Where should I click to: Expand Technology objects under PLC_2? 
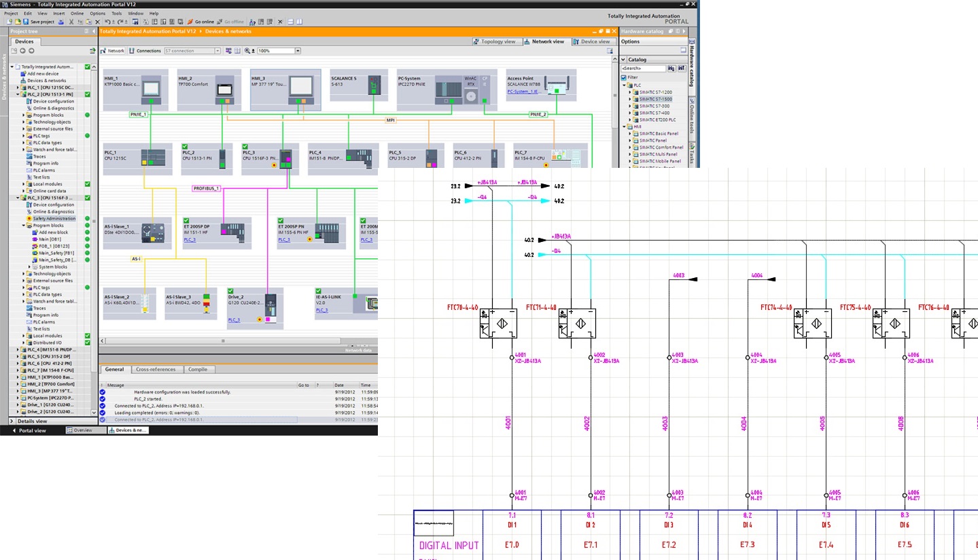tap(23, 122)
